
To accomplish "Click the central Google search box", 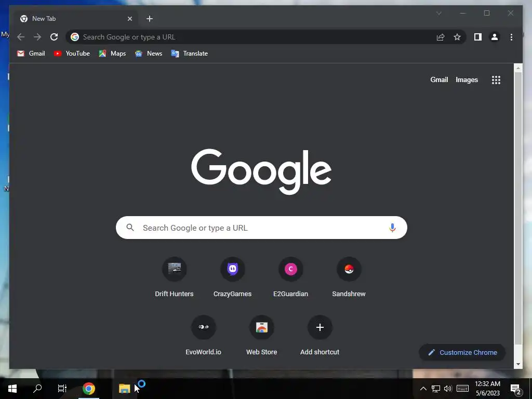I will (261, 228).
